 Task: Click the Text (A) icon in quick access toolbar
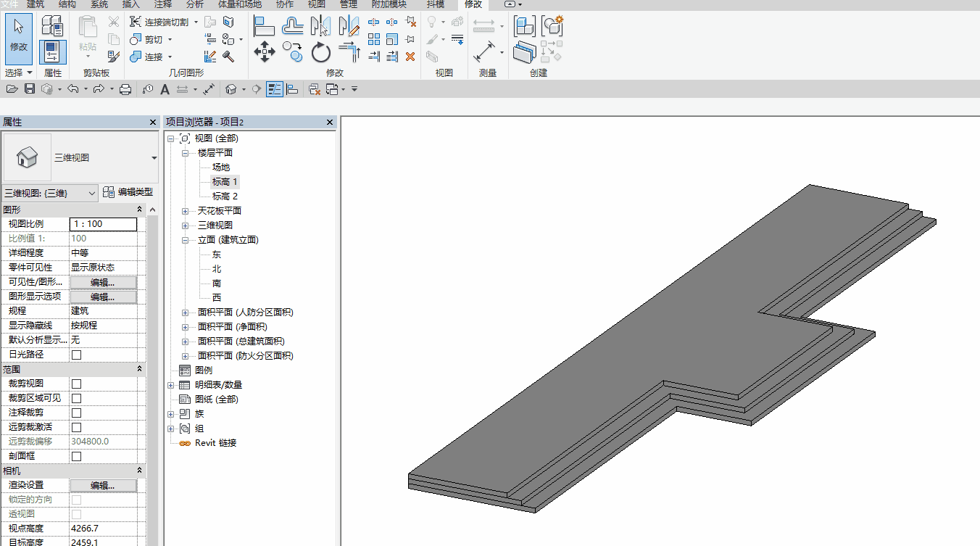tap(165, 89)
